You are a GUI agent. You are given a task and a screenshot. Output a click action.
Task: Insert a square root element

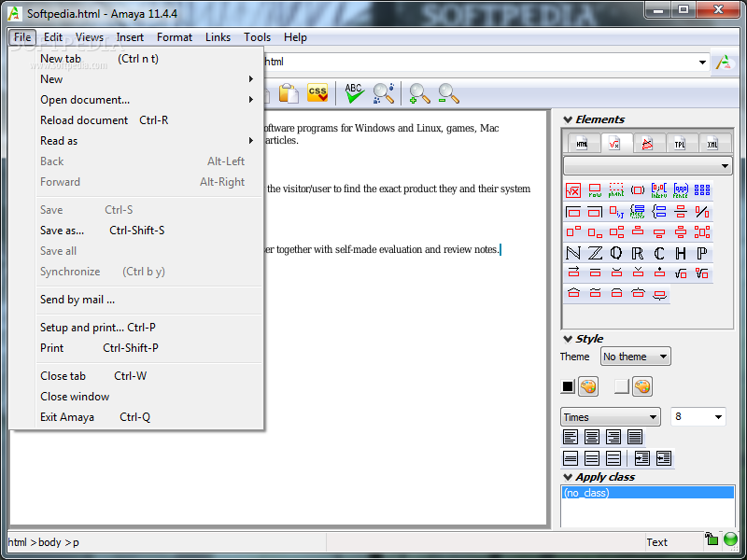[x=681, y=273]
